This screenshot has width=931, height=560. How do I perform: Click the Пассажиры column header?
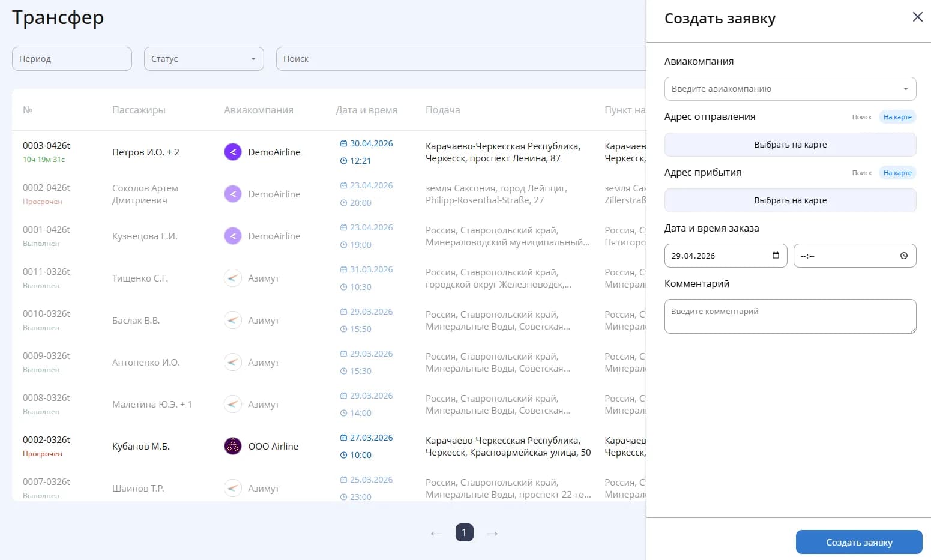coord(139,110)
